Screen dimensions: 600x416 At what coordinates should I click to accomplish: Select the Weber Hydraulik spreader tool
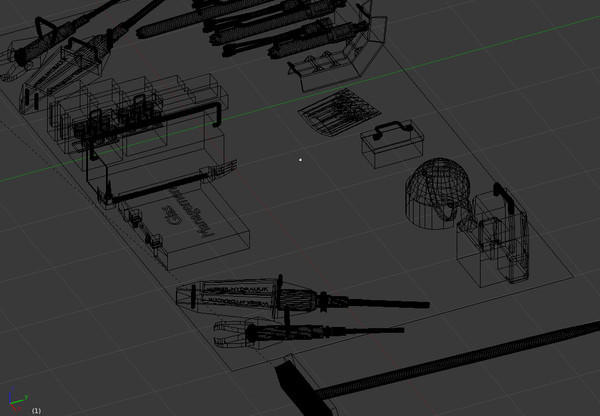302,298
